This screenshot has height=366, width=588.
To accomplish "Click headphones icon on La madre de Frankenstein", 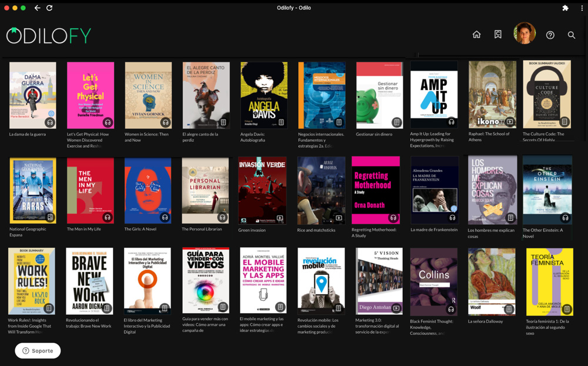I will click(x=453, y=218).
